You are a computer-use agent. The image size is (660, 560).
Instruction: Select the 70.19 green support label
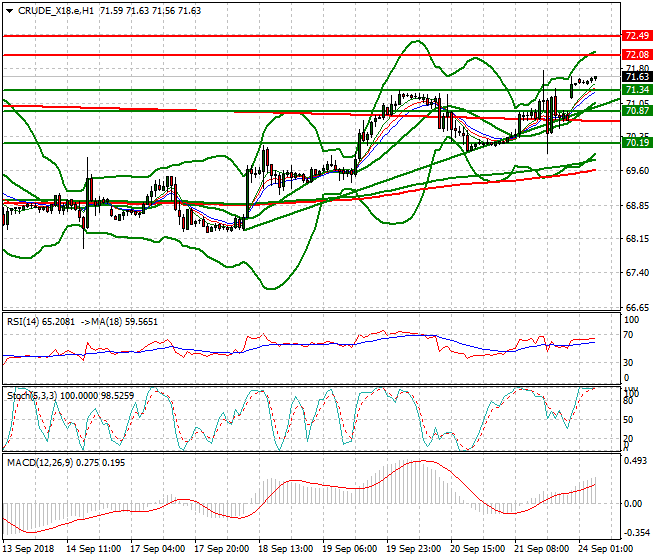[x=637, y=143]
